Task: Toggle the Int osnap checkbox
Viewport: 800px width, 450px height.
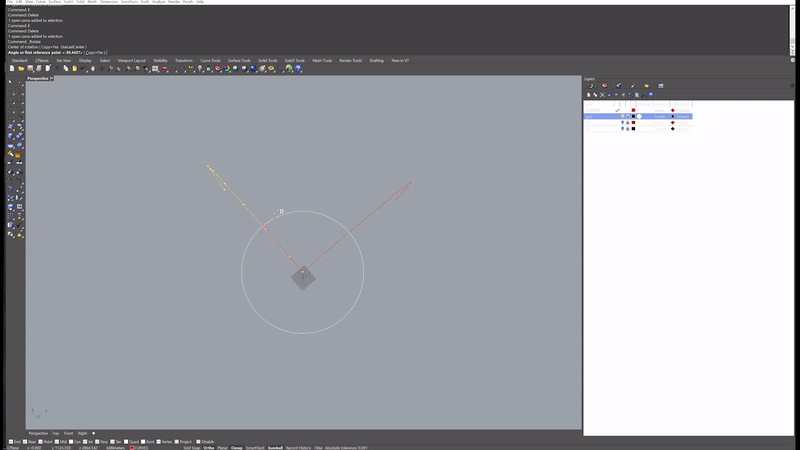Action: [85, 442]
